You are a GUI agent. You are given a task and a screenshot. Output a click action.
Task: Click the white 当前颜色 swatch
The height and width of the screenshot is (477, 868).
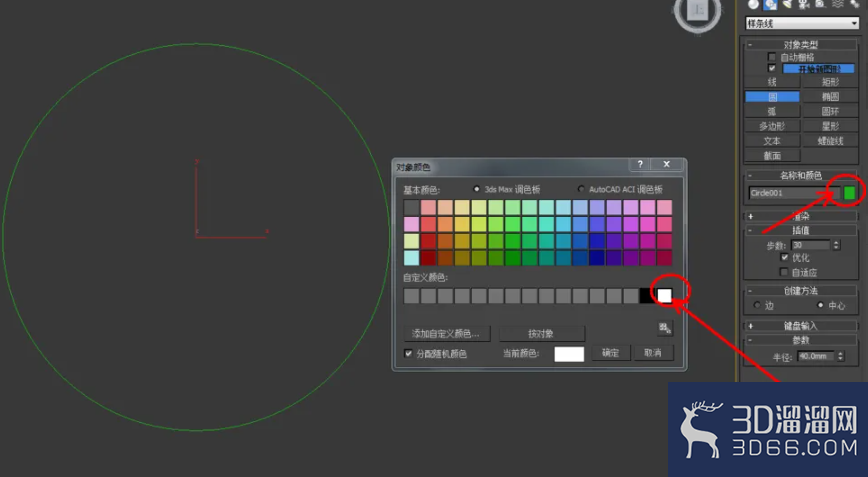tap(569, 354)
